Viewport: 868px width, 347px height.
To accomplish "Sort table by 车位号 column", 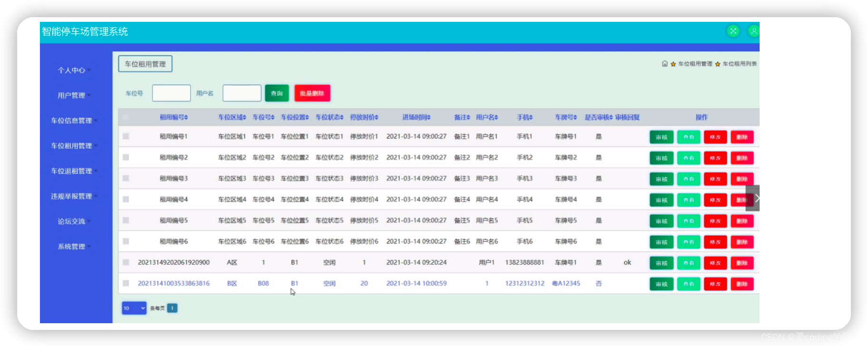I will (x=263, y=117).
